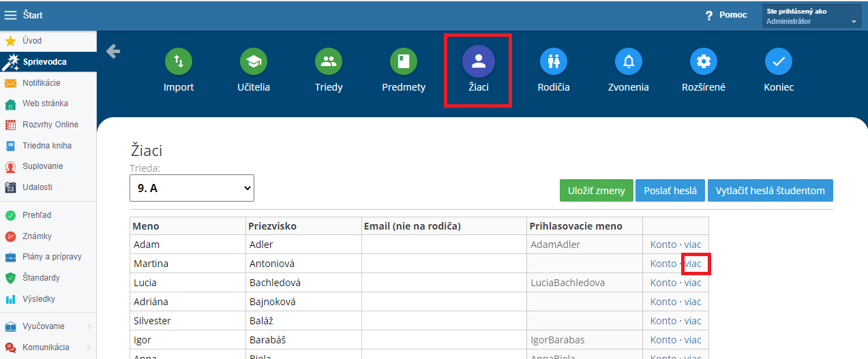Click login name field for Martina Antoniová

584,264
